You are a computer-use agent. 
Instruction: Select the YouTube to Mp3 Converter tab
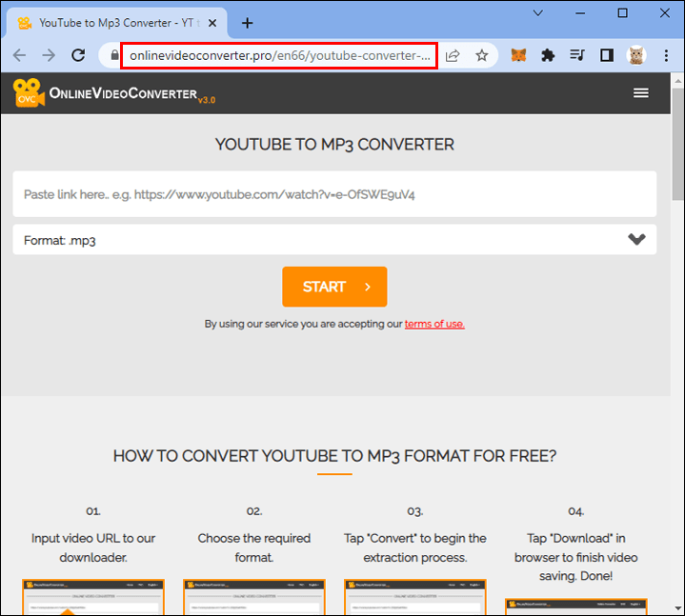116,23
